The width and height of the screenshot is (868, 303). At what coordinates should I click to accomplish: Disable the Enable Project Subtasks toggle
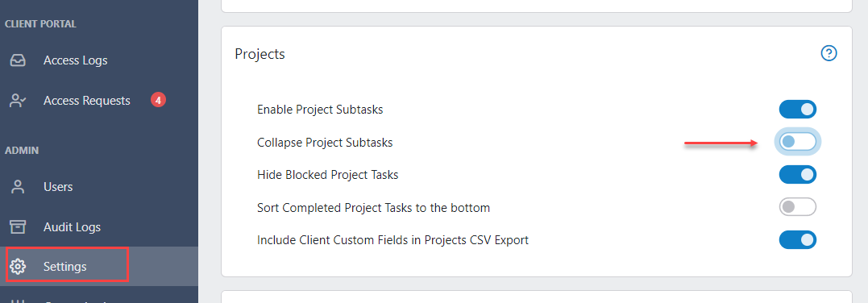[798, 109]
